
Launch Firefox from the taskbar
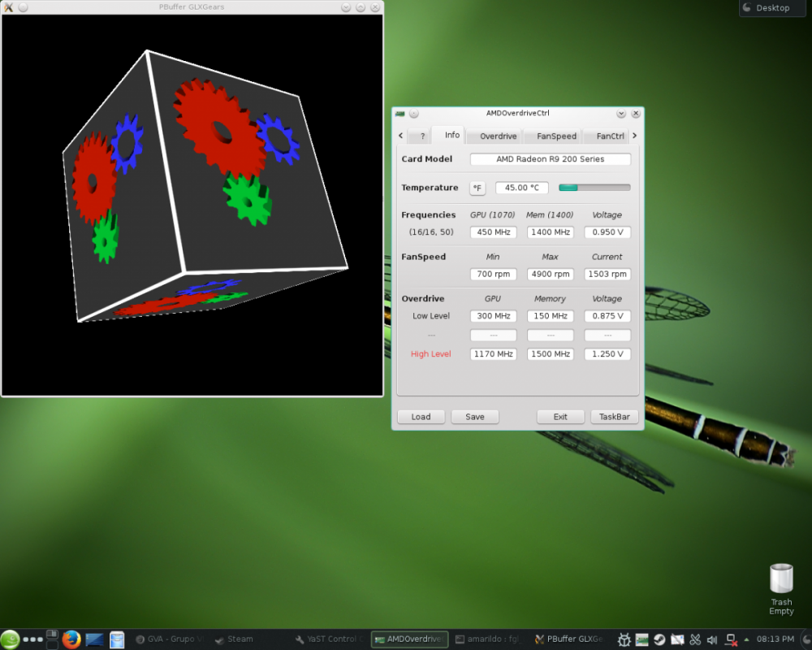click(71, 639)
